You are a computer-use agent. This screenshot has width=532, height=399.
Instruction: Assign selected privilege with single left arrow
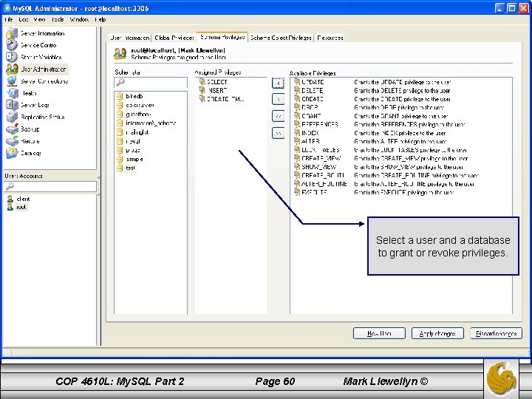(279, 83)
